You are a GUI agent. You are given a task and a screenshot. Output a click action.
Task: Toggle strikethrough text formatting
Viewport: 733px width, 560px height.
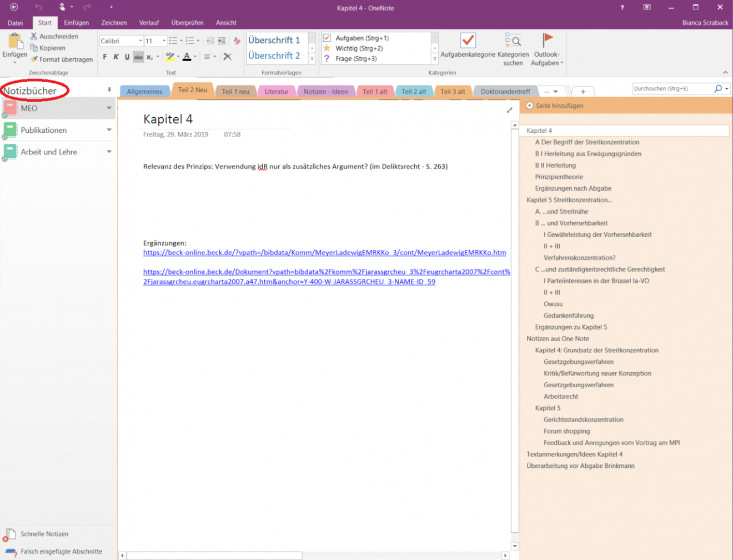tap(138, 57)
